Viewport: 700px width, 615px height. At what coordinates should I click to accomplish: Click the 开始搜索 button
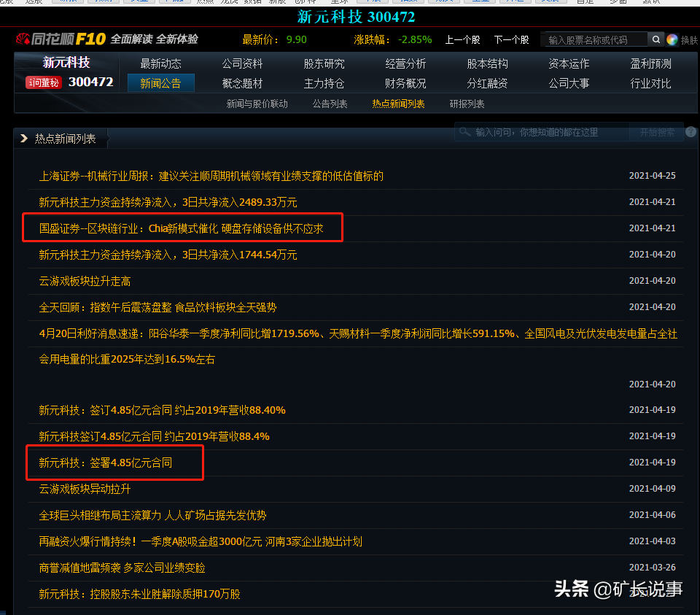[x=657, y=132]
